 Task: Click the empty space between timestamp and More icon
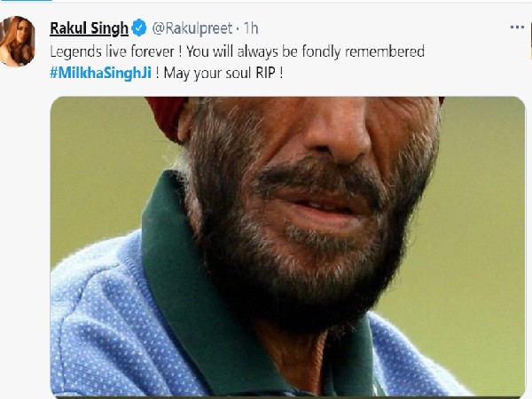click(383, 28)
